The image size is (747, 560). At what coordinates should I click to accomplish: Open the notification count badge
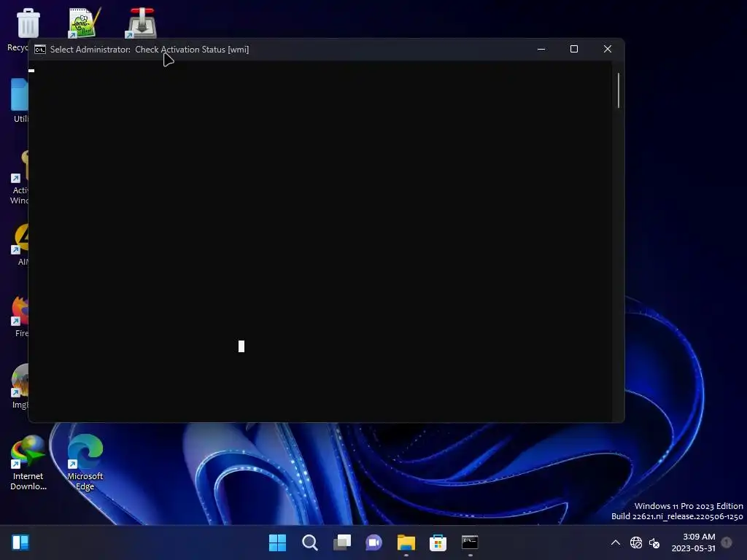pyautogui.click(x=727, y=542)
